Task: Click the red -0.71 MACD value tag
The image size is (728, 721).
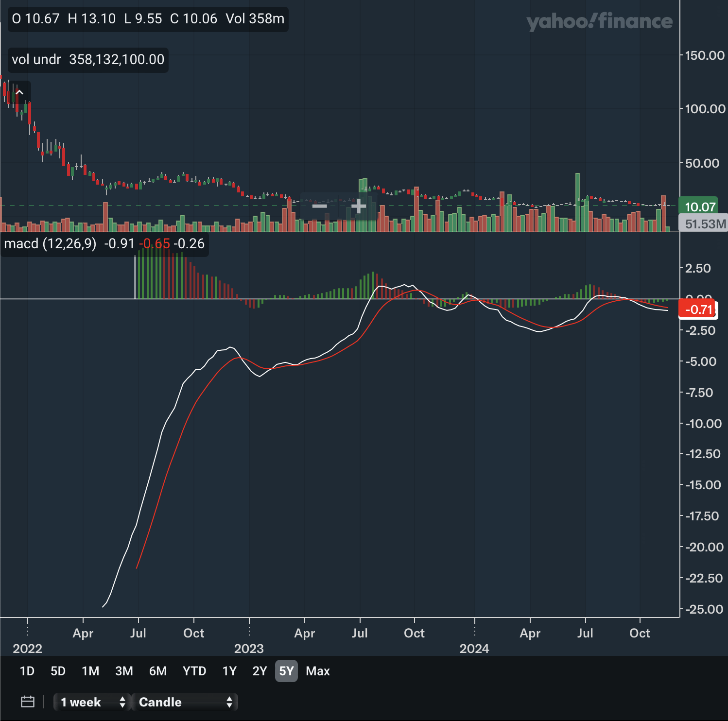Action: pos(698,309)
